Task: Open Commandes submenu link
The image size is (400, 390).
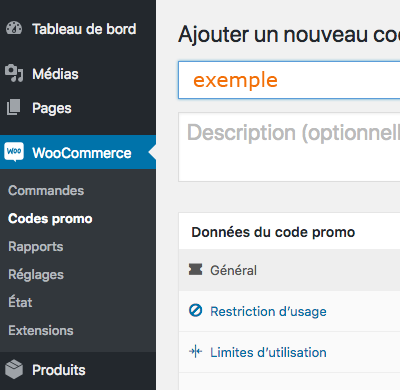Action: (x=46, y=191)
